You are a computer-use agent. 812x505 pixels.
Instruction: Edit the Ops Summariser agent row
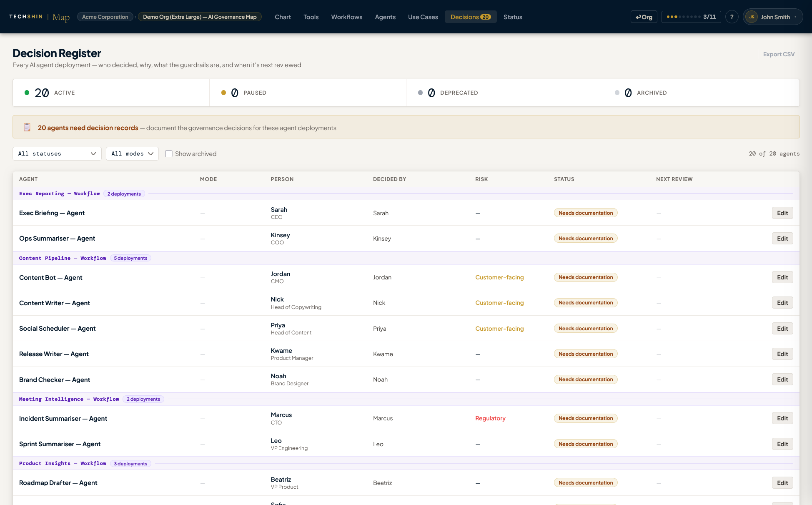coord(782,239)
